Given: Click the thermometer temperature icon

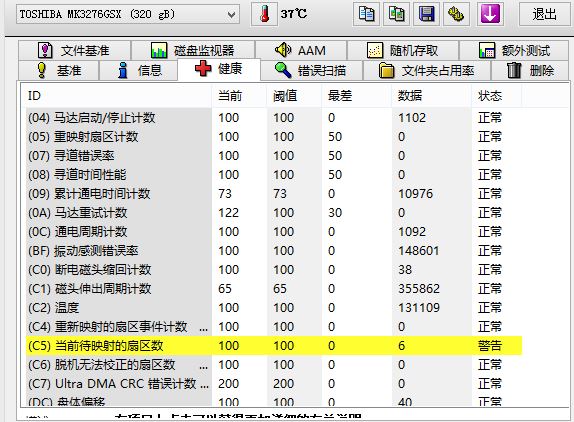Looking at the screenshot, I should pos(265,14).
